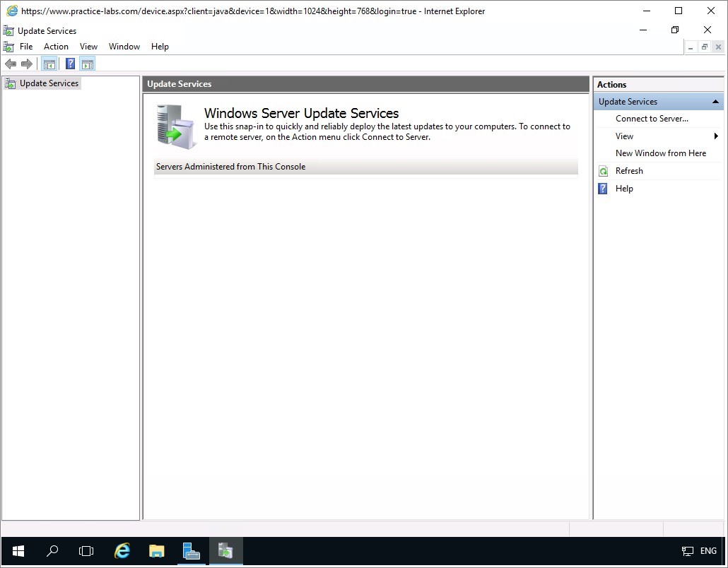Toggle Show/Hide Console Tree toolbar button
Image resolution: width=728 pixels, height=568 pixels.
coord(49,64)
